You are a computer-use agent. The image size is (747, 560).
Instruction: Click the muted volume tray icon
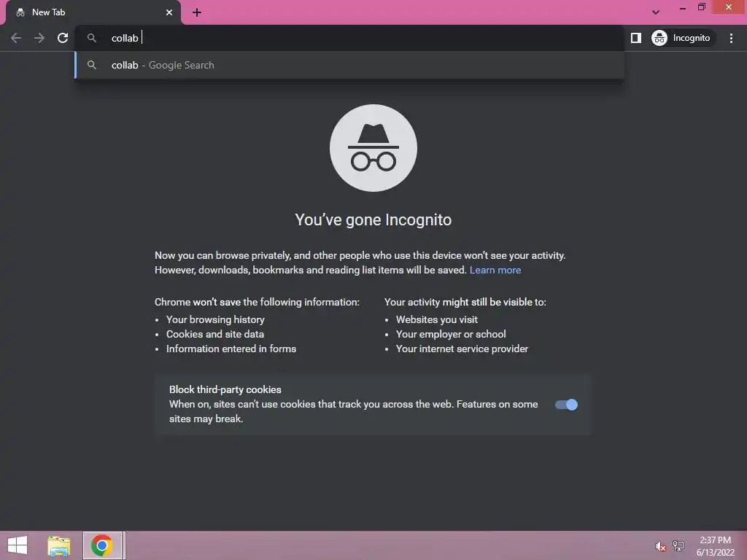(x=659, y=546)
